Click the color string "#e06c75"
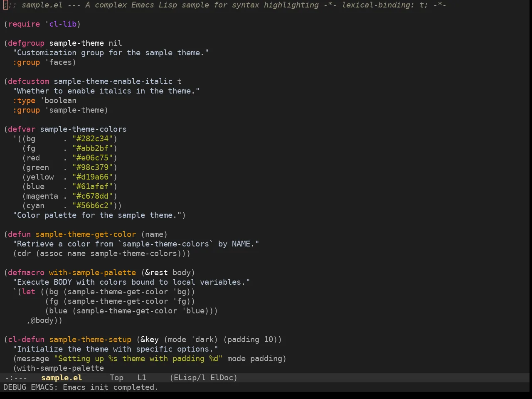The image size is (532, 399). click(93, 158)
